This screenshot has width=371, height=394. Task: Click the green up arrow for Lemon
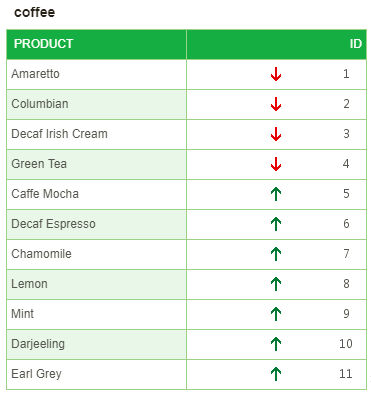276,284
